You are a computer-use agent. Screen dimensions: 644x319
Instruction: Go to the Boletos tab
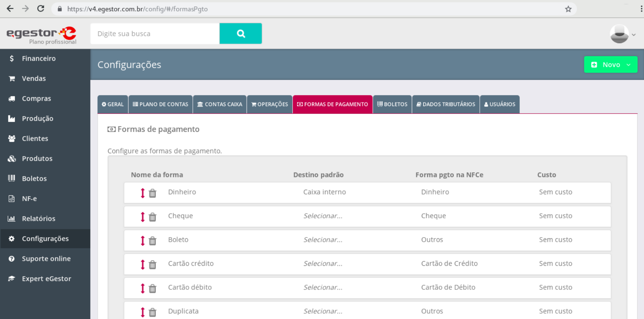pyautogui.click(x=392, y=104)
